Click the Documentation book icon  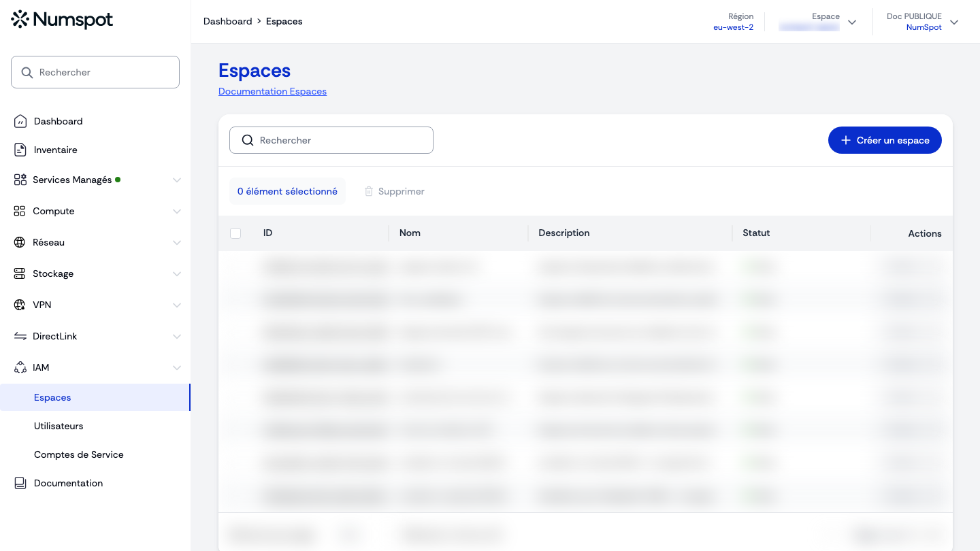click(20, 483)
